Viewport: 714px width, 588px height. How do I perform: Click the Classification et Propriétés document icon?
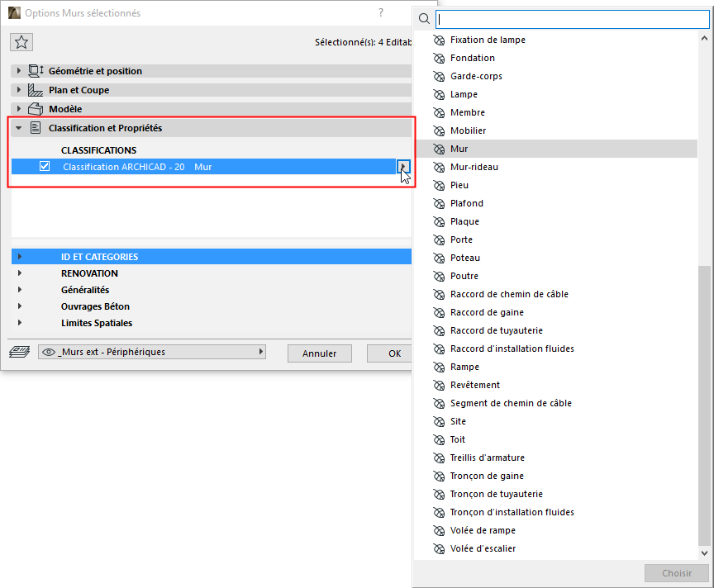tap(36, 128)
